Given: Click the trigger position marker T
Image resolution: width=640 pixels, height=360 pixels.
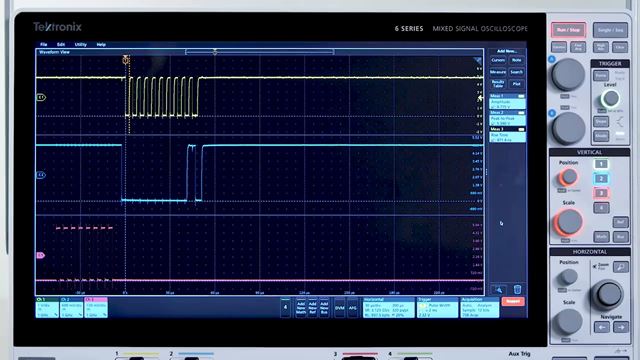Looking at the screenshot, I should 126,60.
